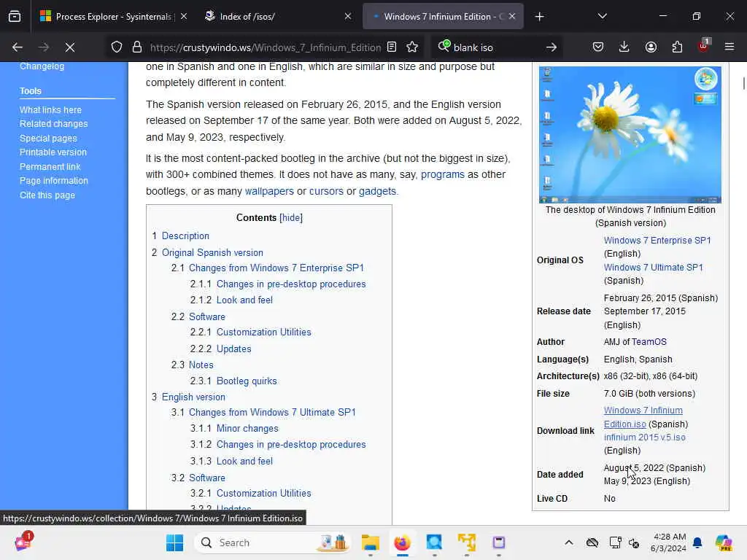The height and width of the screenshot is (560, 747).
Task: Open Printable version link
Action: (x=53, y=152)
